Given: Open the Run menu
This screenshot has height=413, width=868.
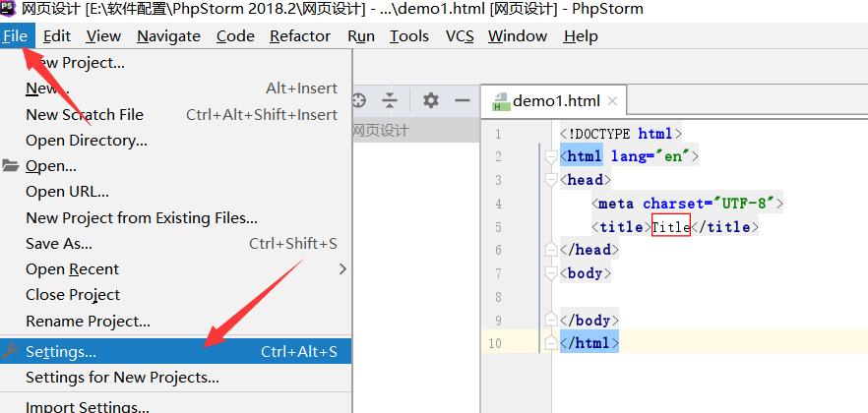Looking at the screenshot, I should (361, 36).
